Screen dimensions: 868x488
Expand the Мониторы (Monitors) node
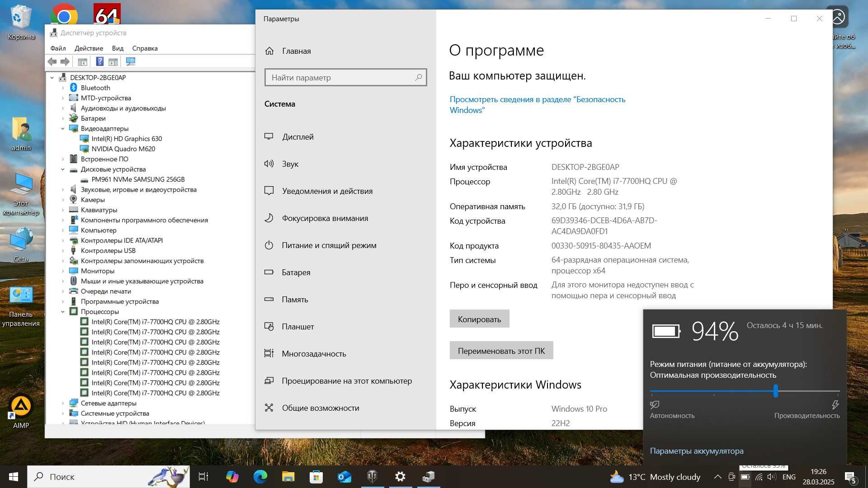tap(63, 271)
